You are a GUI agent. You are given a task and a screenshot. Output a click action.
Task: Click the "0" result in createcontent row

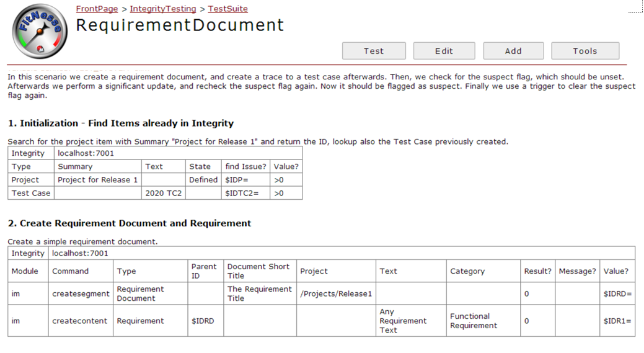tap(537, 321)
